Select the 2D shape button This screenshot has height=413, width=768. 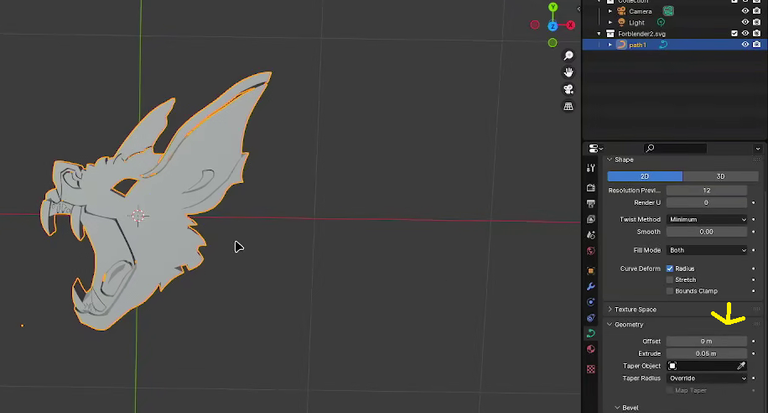pos(645,176)
